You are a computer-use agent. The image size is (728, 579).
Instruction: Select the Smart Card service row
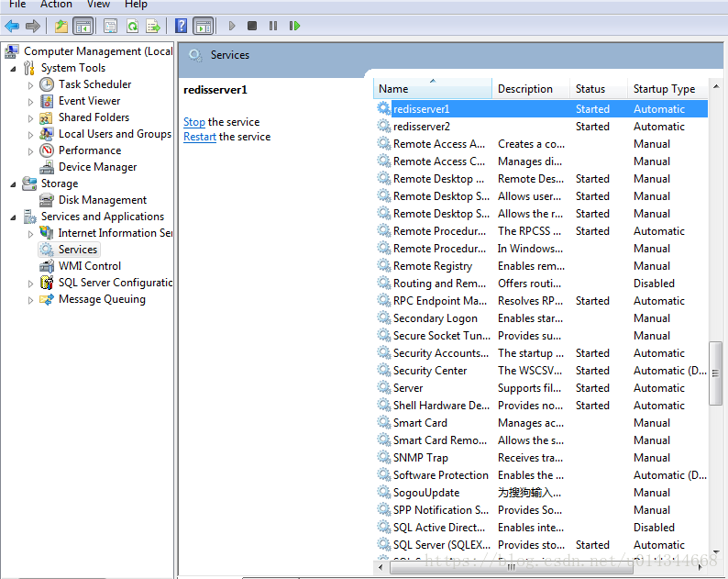click(x=541, y=423)
